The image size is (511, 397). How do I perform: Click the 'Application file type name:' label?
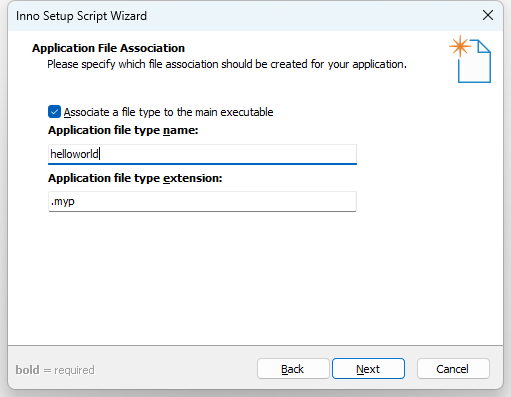pyautogui.click(x=123, y=130)
